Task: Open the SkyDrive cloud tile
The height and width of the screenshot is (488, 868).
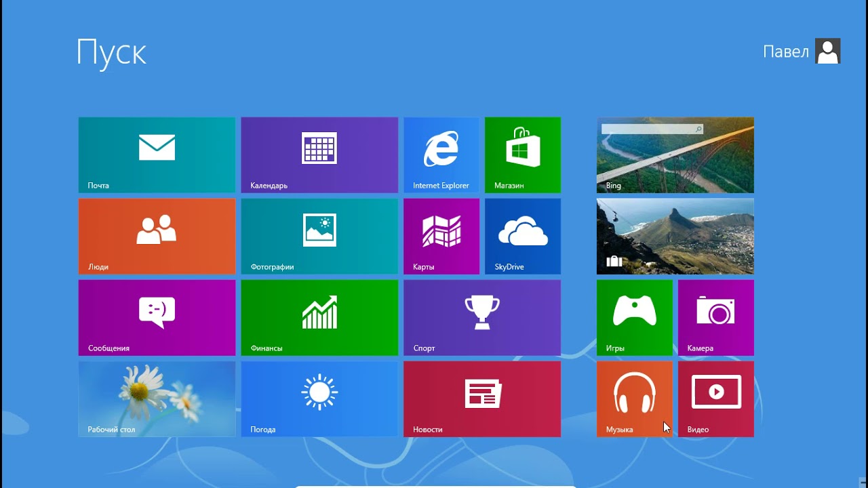Action: [x=523, y=237]
